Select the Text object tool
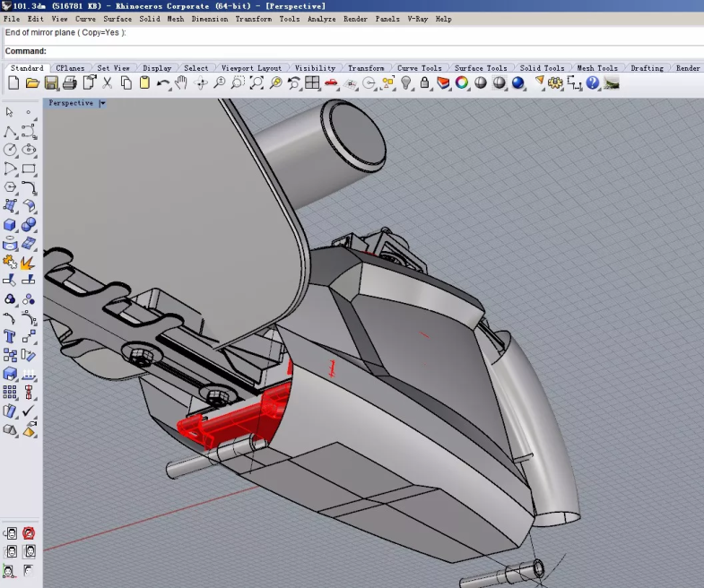Screen dimensions: 704x588 pos(10,337)
